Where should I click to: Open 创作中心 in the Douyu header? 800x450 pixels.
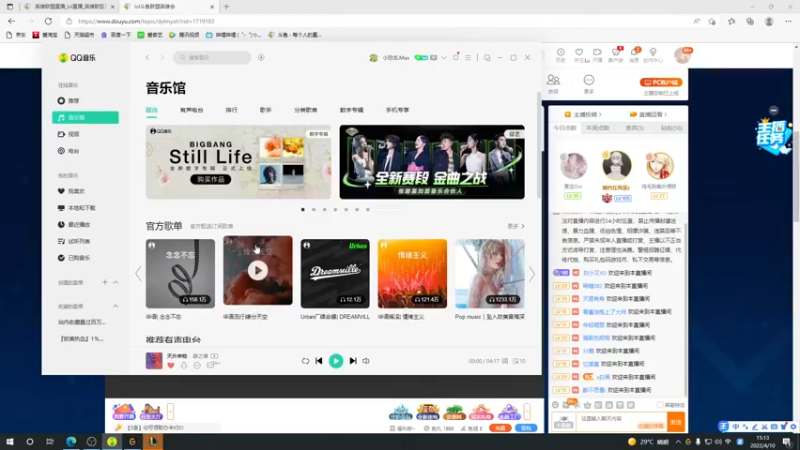tap(653, 55)
